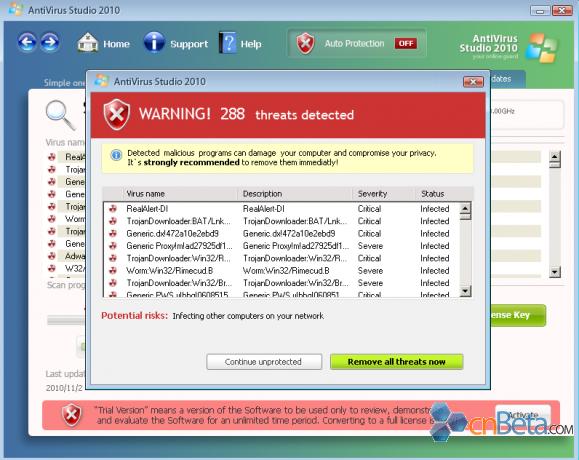
Task: Toggle Auto Protection OFF switch
Action: pyautogui.click(x=406, y=43)
